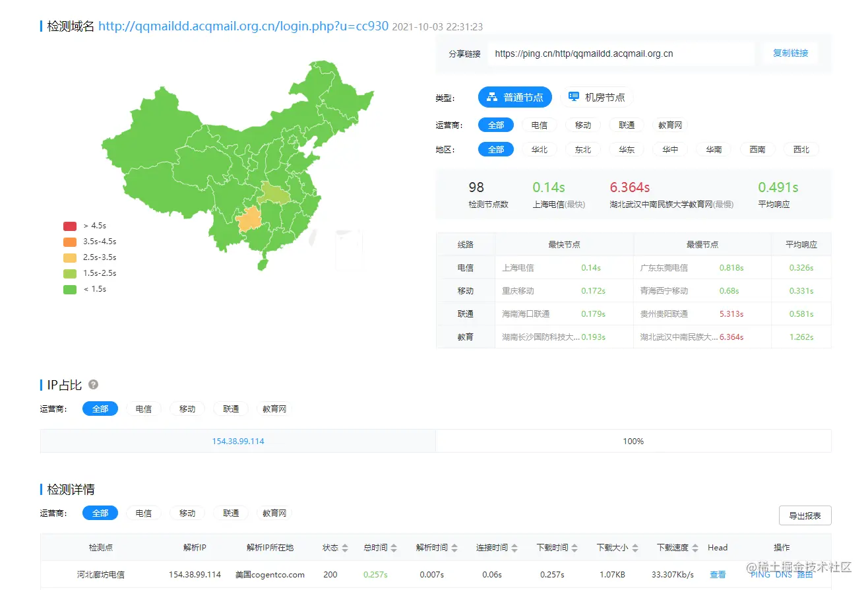
Task: Filter top 运营商 by 移动
Action: click(583, 125)
